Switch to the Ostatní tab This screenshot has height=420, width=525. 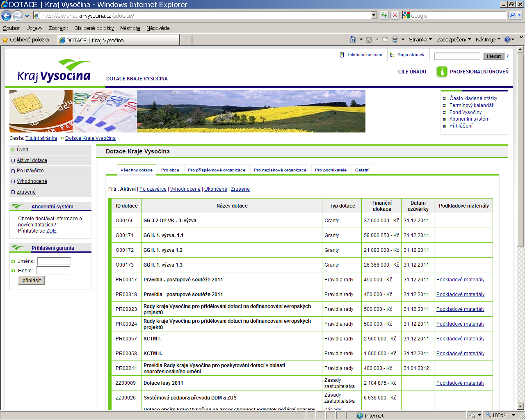pyautogui.click(x=362, y=170)
